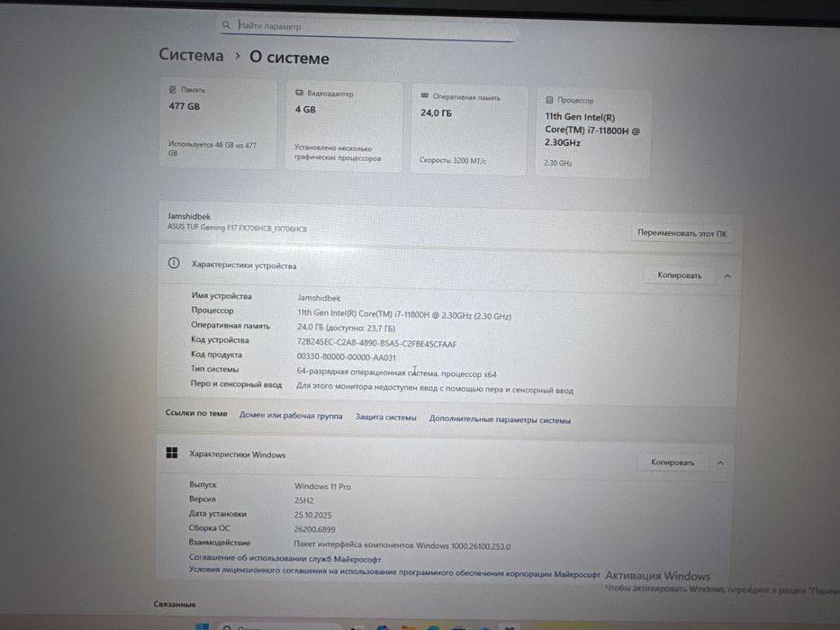Click 'Переименовать этот ПК' button
The width and height of the screenshot is (840, 630).
pos(682,233)
